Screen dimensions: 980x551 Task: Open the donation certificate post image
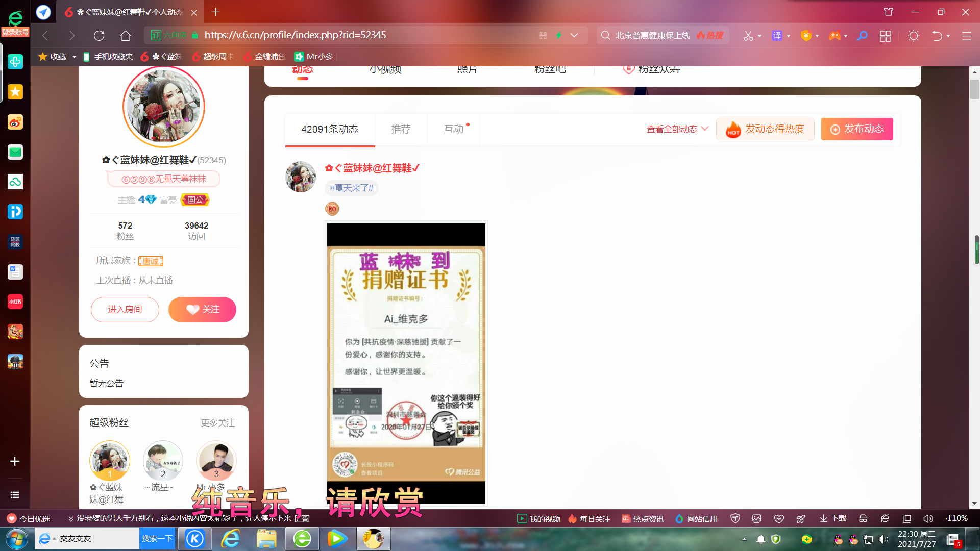tap(406, 363)
